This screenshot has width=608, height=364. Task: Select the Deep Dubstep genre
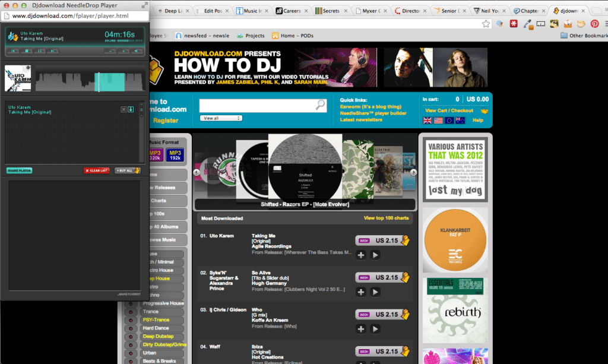coord(161,337)
